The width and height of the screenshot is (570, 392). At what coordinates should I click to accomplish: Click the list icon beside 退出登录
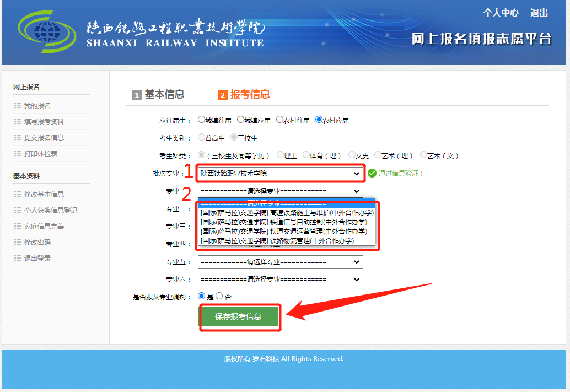click(x=18, y=259)
